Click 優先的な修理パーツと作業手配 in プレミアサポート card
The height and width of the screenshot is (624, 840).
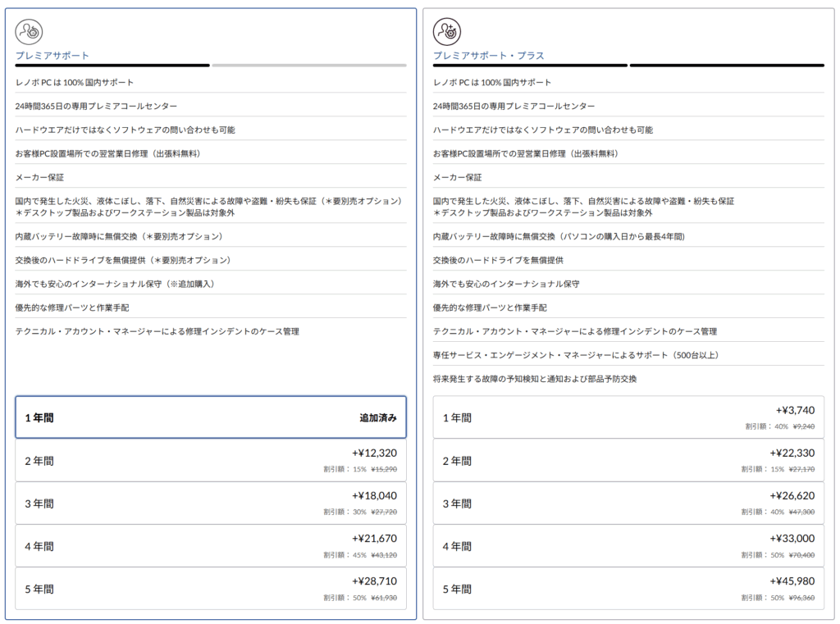click(x=72, y=307)
